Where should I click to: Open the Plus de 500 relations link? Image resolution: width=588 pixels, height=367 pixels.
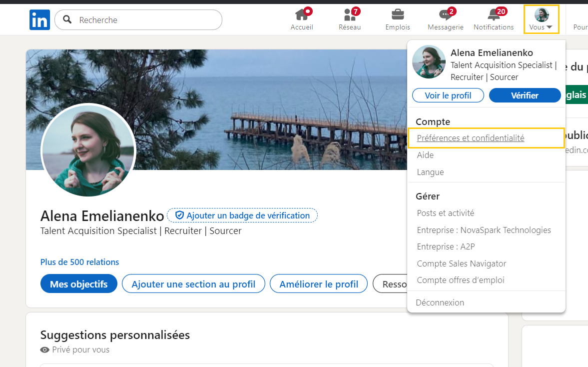(79, 262)
